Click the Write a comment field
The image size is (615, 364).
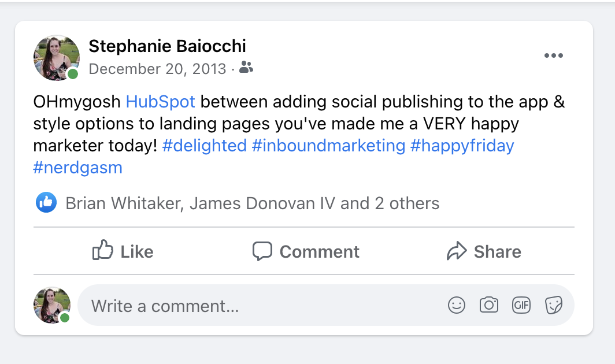coord(325,305)
